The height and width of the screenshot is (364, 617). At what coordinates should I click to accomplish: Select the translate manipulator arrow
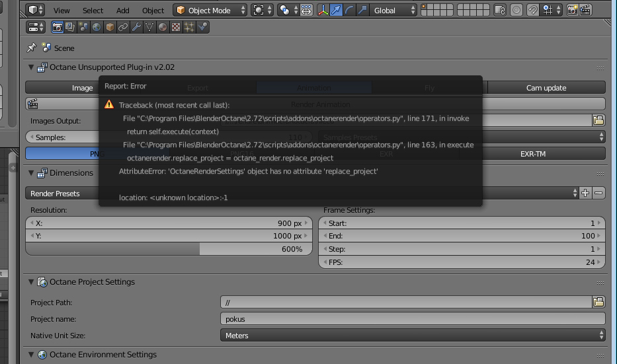(336, 10)
